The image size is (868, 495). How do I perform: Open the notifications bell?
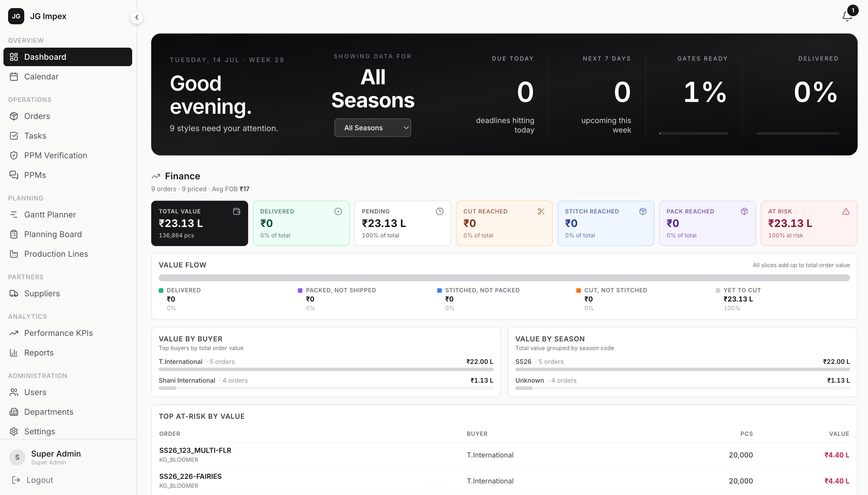[x=847, y=16]
